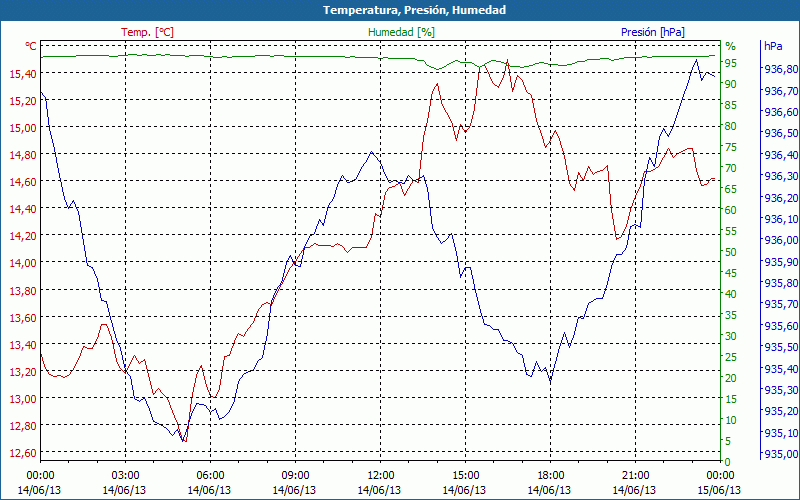
Task: Click the 21:00 time axis label
Action: point(635,476)
